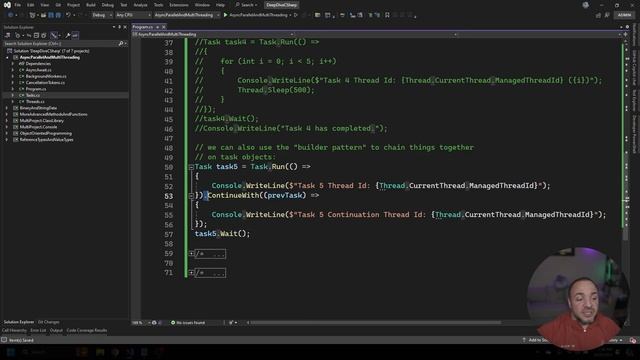Select the ReferenceTypesAndValueTypes project

(x=46, y=140)
